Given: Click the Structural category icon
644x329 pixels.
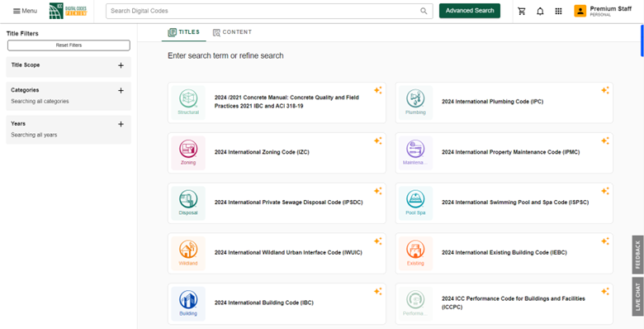Looking at the screenshot, I should (188, 103).
